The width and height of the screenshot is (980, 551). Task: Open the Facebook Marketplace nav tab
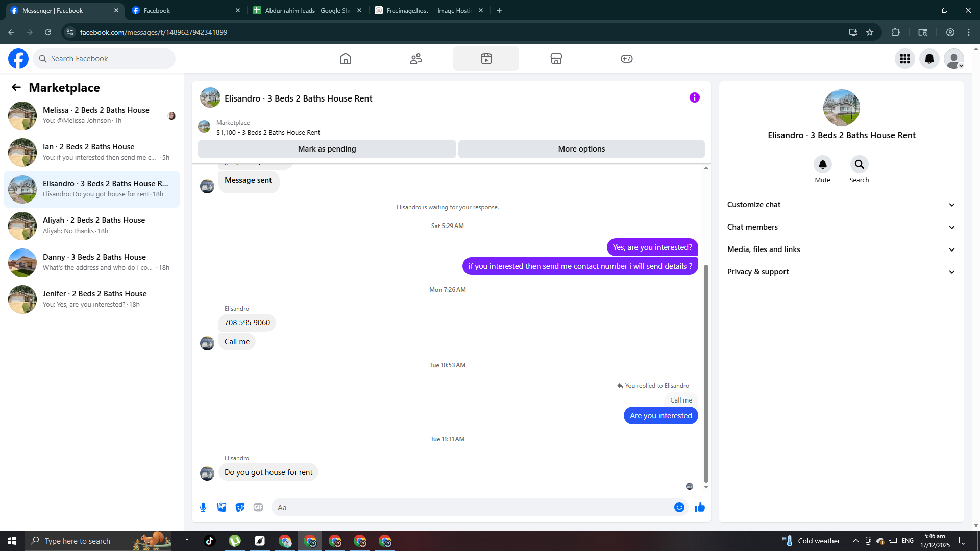pyautogui.click(x=556, y=59)
